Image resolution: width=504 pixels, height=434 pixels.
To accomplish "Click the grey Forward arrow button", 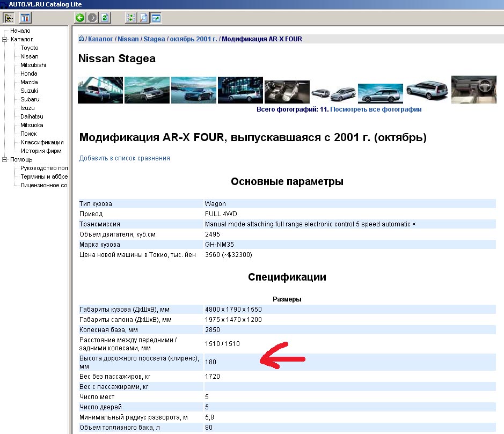I will point(92,18).
